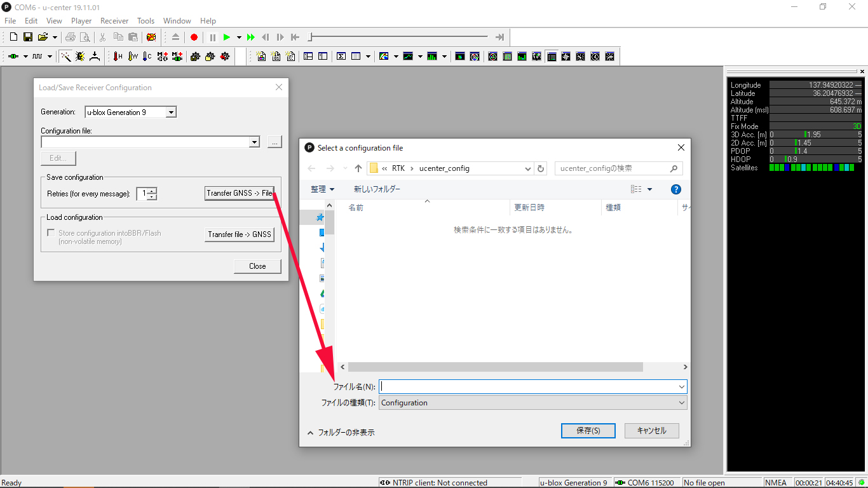Toggle the autobauding magic wand icon
The width and height of the screenshot is (868, 488).
[x=65, y=57]
